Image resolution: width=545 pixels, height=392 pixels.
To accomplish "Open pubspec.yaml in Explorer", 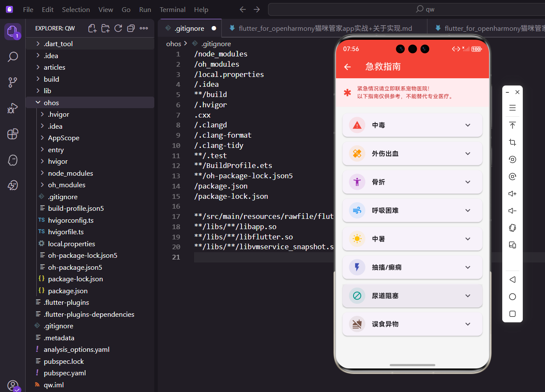I will [x=90, y=373].
